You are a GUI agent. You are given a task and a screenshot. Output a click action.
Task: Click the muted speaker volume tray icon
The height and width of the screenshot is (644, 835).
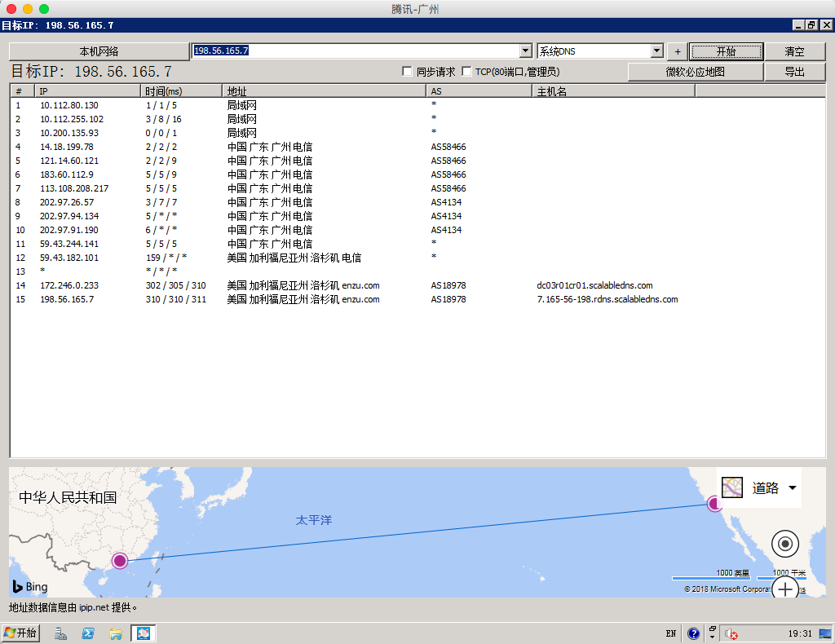pyautogui.click(x=731, y=633)
